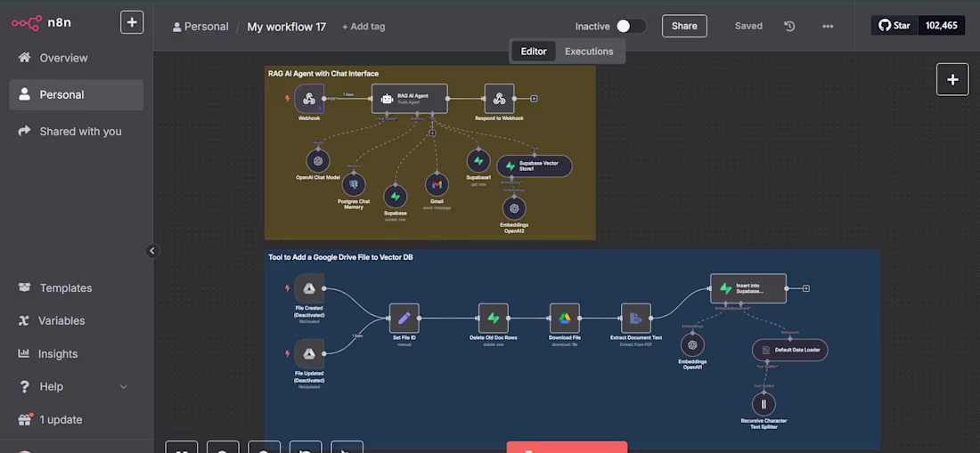980x453 pixels.
Task: Select the Recursive Character Text Splitter node
Action: click(764, 404)
